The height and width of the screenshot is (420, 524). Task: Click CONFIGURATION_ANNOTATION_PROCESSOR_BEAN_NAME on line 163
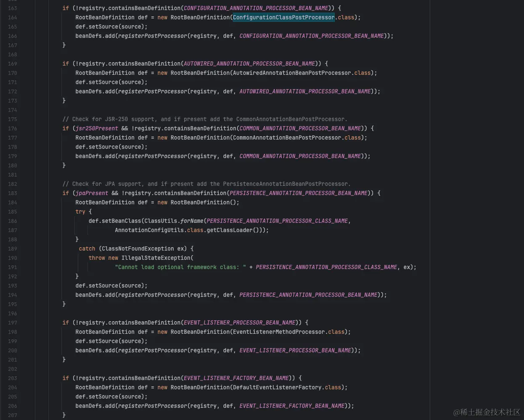(x=256, y=8)
